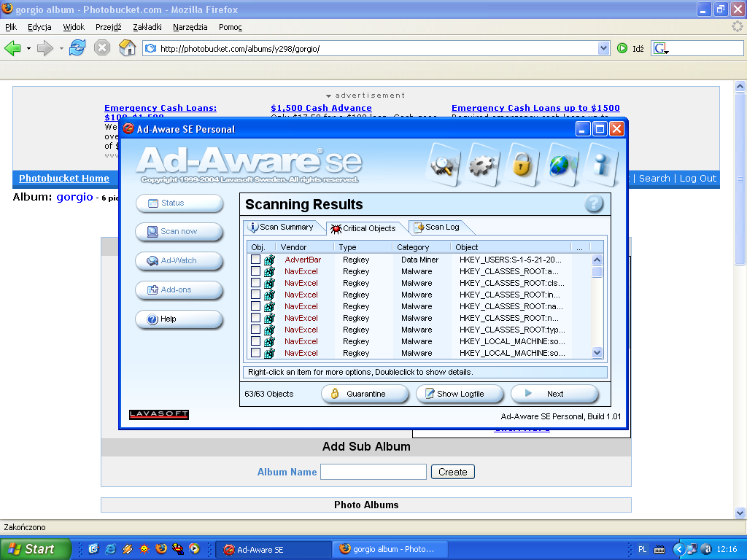Open back button history dropdown arrow
This screenshot has width=747, height=560.
tap(28, 48)
